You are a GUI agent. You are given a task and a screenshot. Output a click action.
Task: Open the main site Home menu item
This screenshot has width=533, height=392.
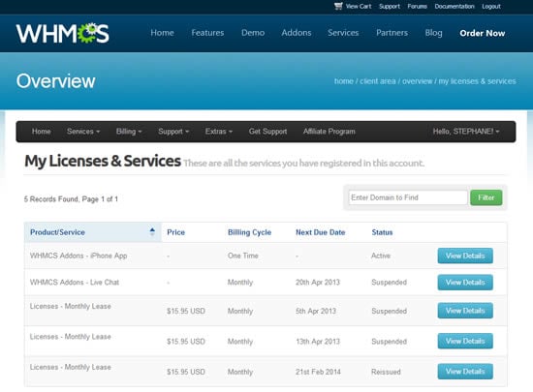coord(162,33)
